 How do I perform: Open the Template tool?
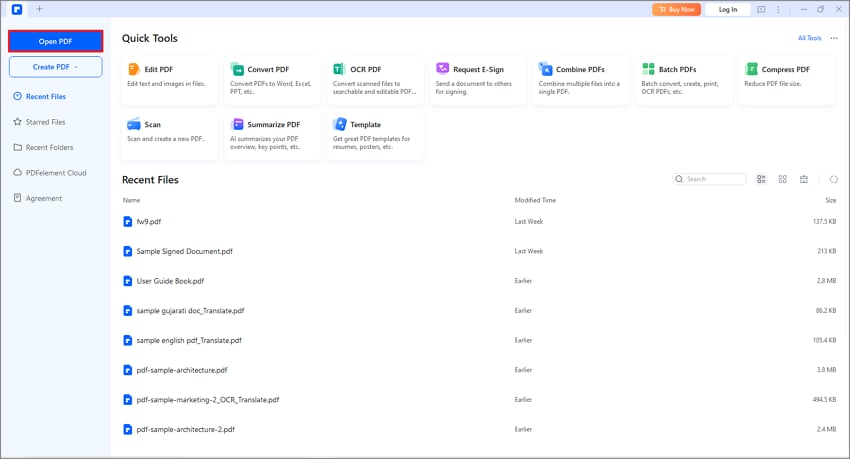375,136
